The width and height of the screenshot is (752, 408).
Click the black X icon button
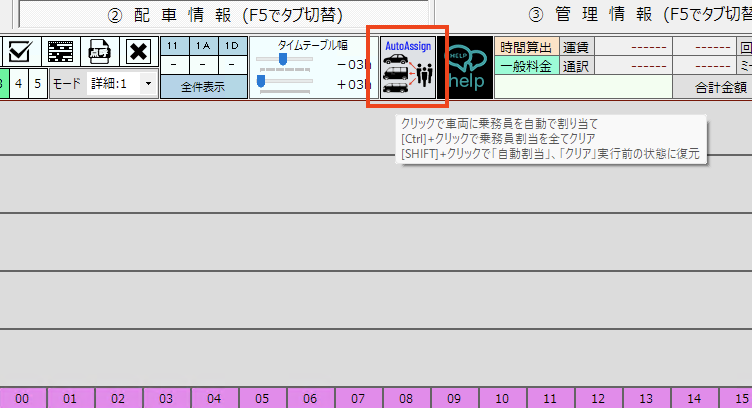138,51
